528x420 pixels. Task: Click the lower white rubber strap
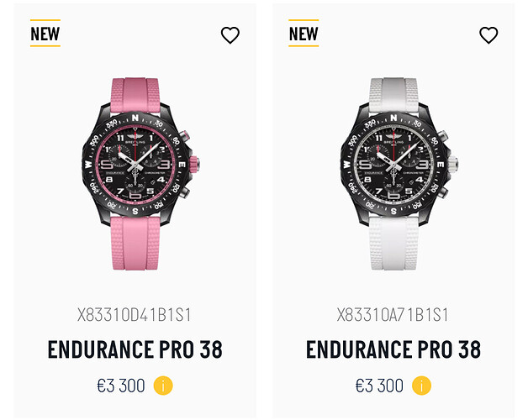coord(393,243)
